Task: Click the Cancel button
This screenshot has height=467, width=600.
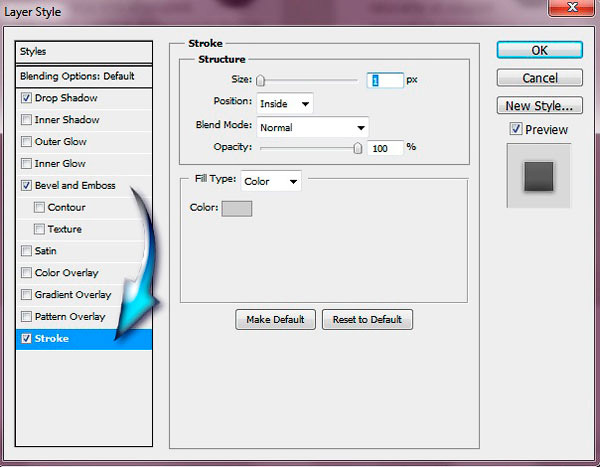Action: [x=540, y=78]
